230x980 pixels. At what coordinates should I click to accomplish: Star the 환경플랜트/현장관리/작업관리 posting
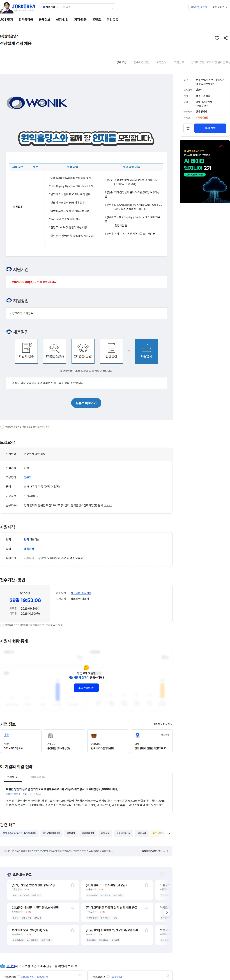(x=146, y=930)
